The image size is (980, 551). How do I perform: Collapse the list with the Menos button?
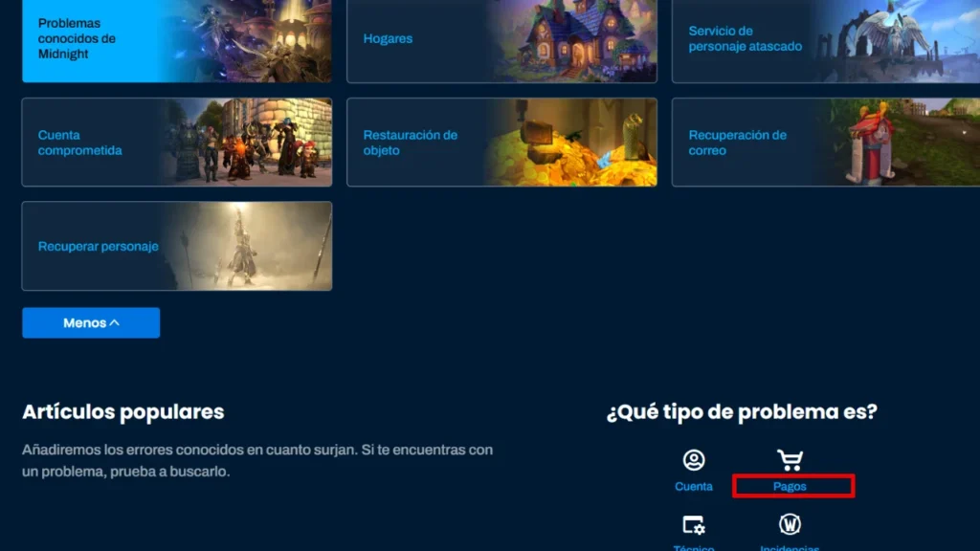91,323
